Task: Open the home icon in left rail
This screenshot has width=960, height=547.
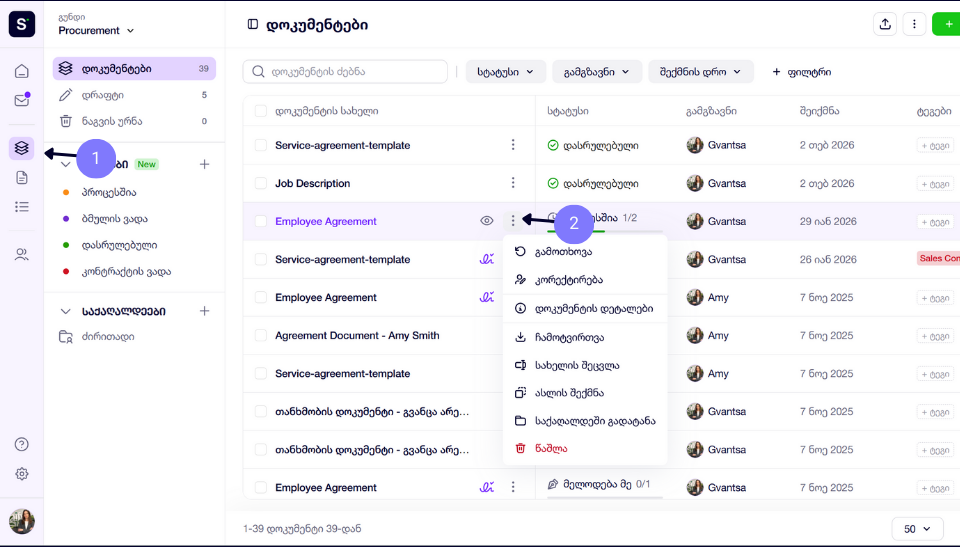Action: (x=21, y=71)
